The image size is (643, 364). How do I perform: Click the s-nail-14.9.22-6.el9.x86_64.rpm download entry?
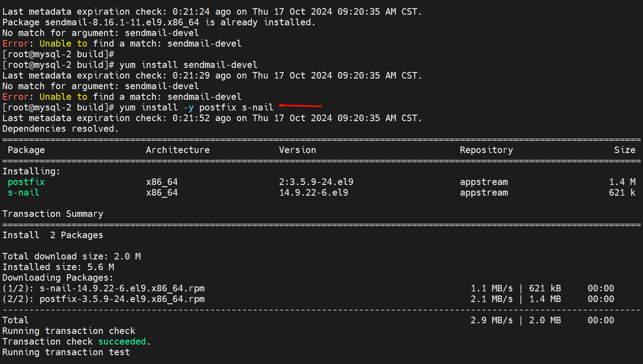[122, 288]
